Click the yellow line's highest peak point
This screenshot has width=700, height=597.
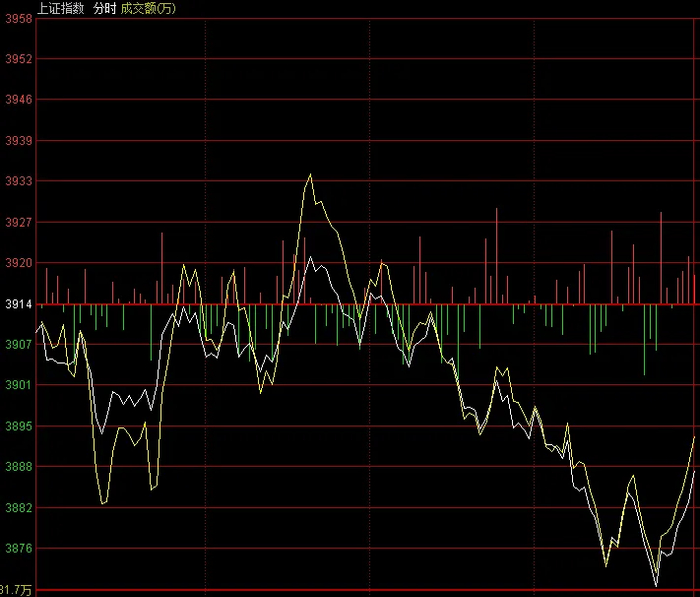(x=310, y=175)
